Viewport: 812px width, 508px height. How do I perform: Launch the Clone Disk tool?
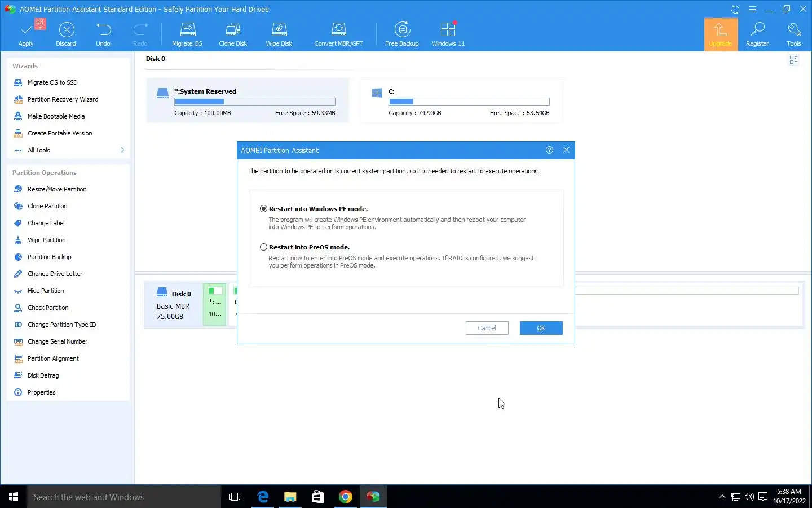tap(233, 34)
